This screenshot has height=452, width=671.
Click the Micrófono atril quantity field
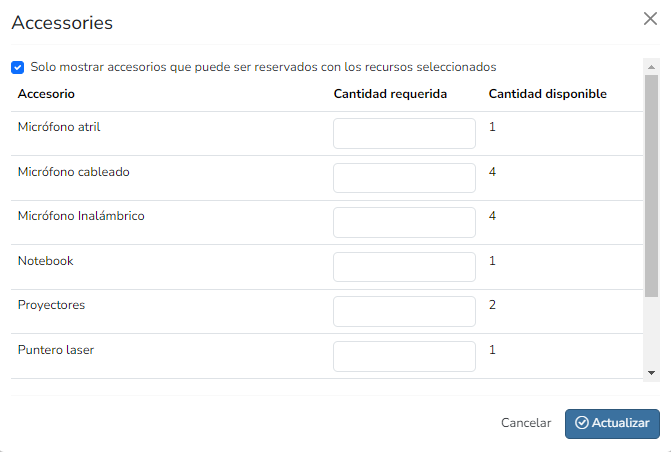coord(404,134)
